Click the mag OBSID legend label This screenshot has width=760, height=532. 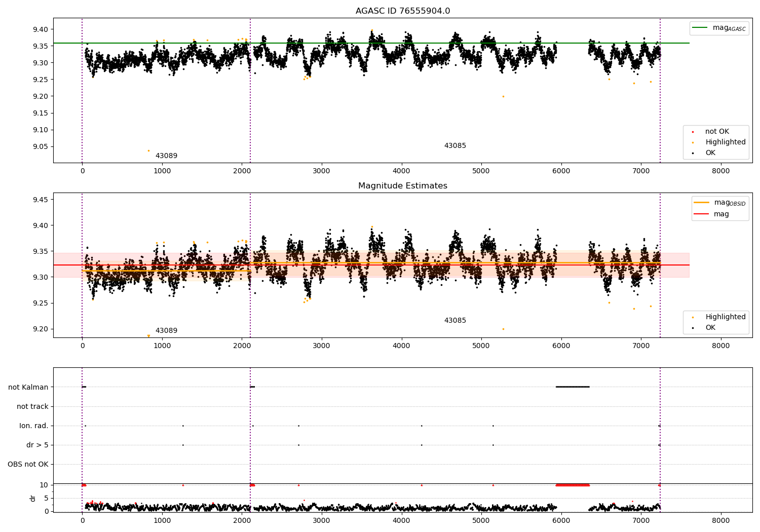[730, 203]
